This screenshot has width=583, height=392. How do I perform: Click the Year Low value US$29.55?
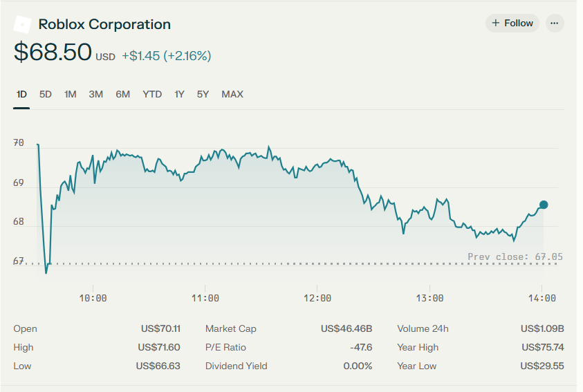542,366
